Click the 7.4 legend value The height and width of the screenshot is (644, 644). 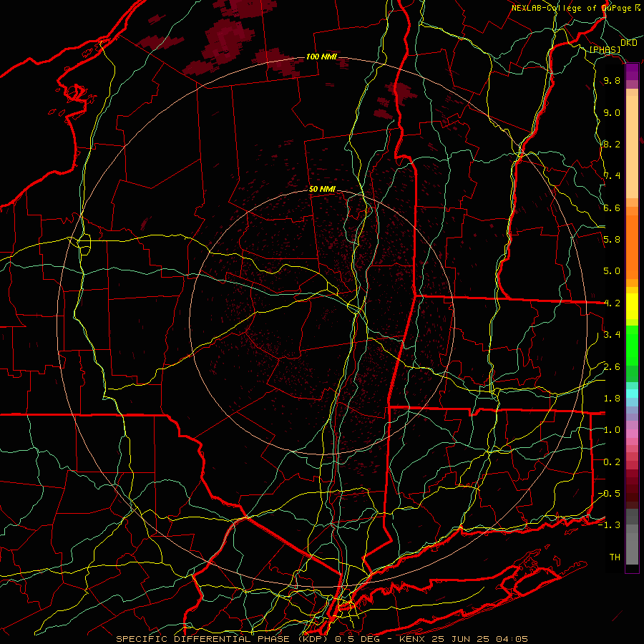tap(612, 176)
